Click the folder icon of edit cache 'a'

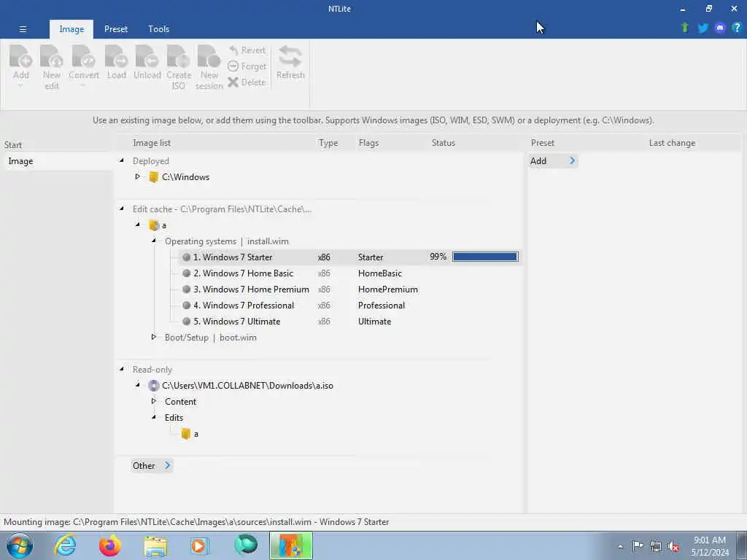[x=153, y=225]
